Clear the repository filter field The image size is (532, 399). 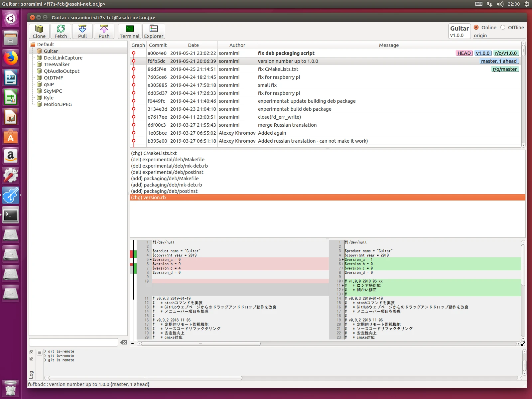pyautogui.click(x=123, y=342)
